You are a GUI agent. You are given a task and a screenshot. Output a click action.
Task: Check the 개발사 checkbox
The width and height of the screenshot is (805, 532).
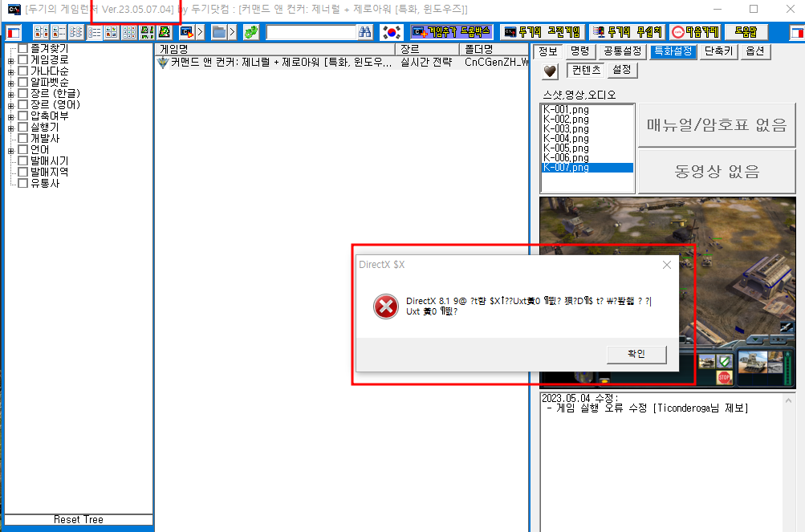(22, 138)
